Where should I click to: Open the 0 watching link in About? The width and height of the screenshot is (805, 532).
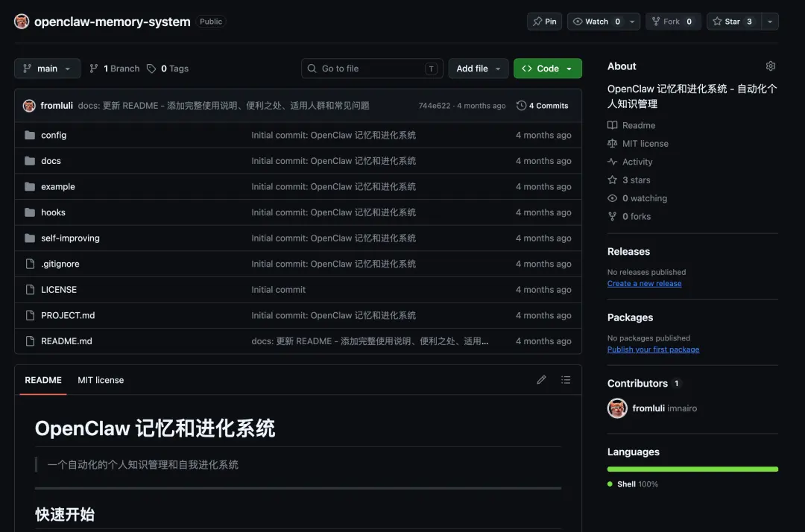(x=644, y=198)
